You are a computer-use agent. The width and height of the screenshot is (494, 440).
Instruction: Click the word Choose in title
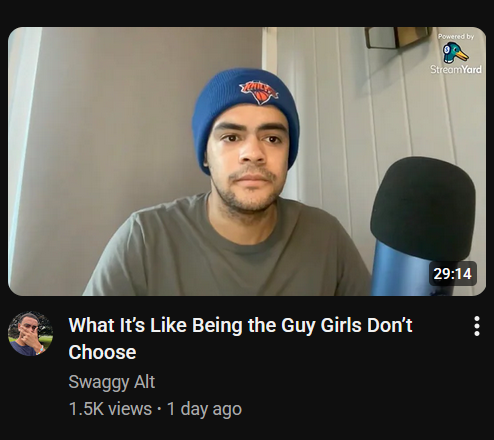pos(102,352)
